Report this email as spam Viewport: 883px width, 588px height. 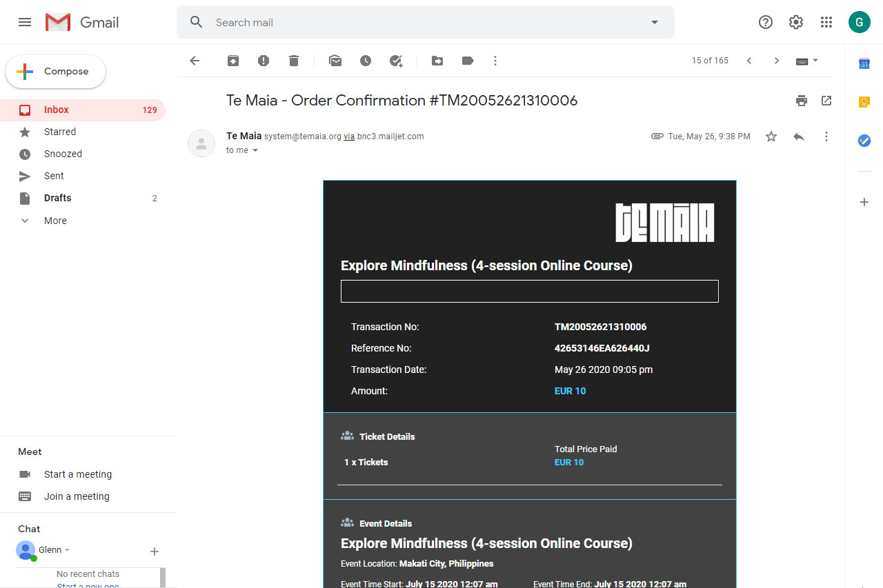[264, 61]
